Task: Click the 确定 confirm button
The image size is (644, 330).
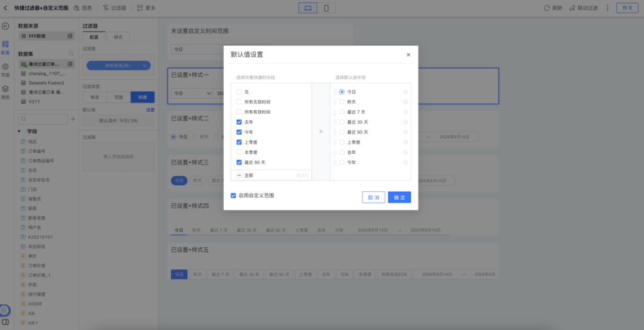Action: pos(399,197)
